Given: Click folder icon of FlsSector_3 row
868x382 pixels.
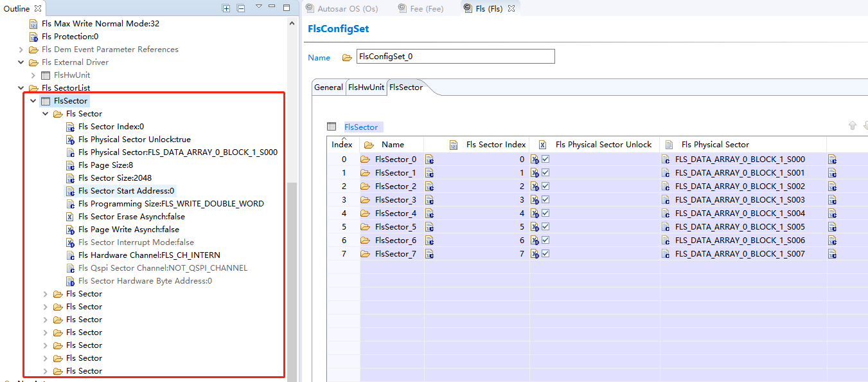Looking at the screenshot, I should point(366,200).
